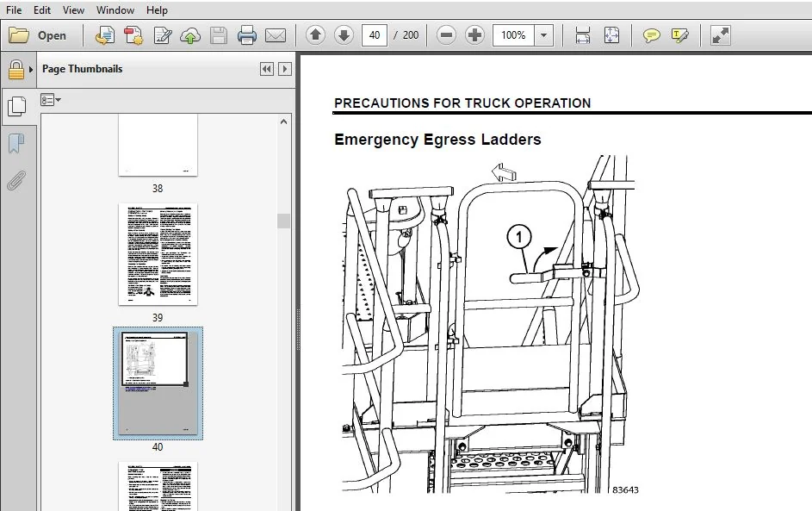The image size is (812, 511).
Task: Add a sticky note comment
Action: (652, 35)
